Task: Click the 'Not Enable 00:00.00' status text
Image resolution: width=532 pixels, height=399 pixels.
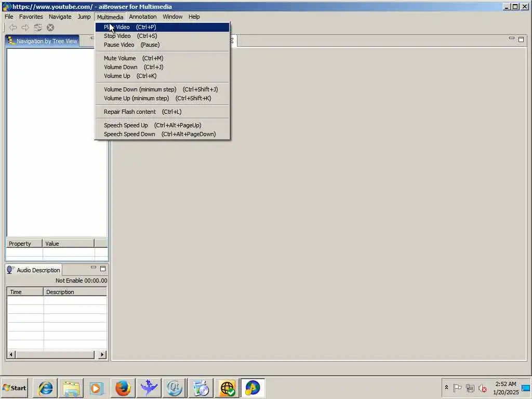Action: pos(82,281)
